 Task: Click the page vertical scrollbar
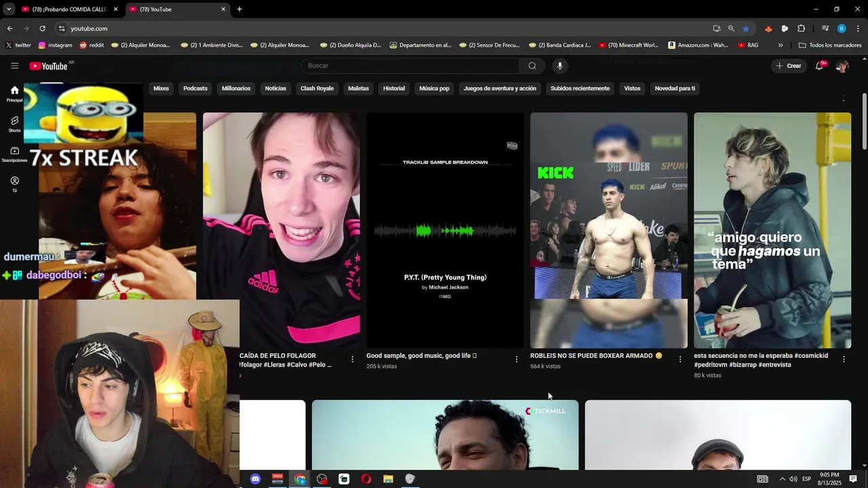pos(865,122)
